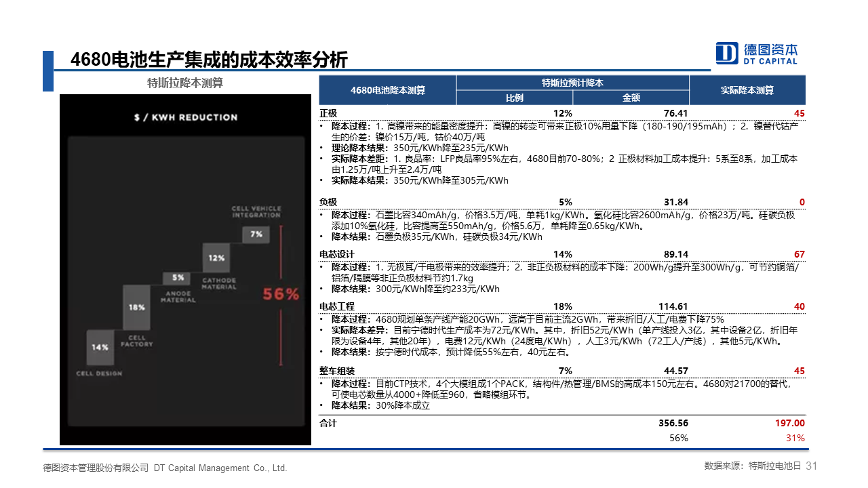
Task: Click the 56% figure in the chart
Action: click(281, 294)
